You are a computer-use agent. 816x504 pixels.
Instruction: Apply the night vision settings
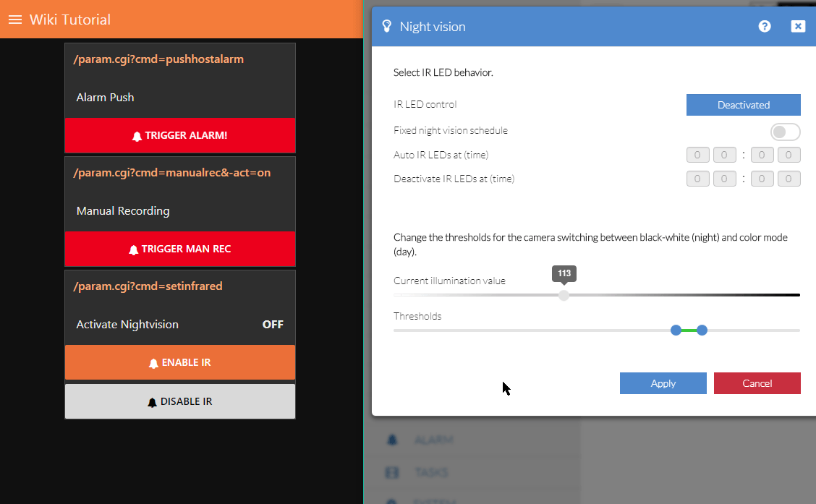[x=663, y=383]
